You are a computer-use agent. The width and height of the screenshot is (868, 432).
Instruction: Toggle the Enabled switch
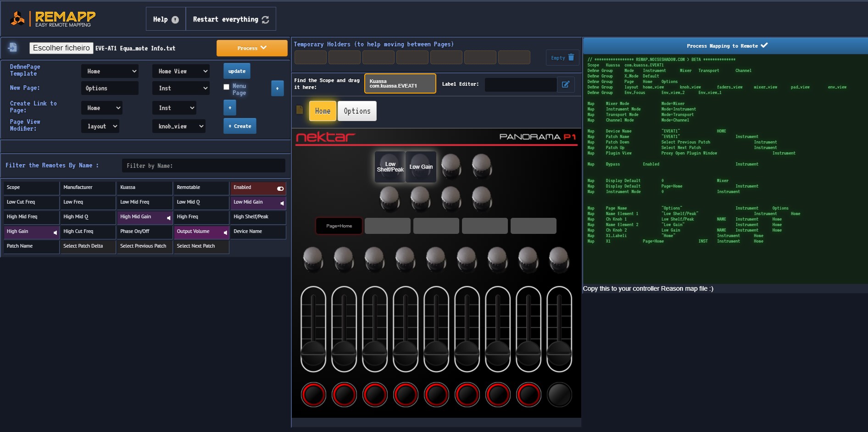click(280, 188)
